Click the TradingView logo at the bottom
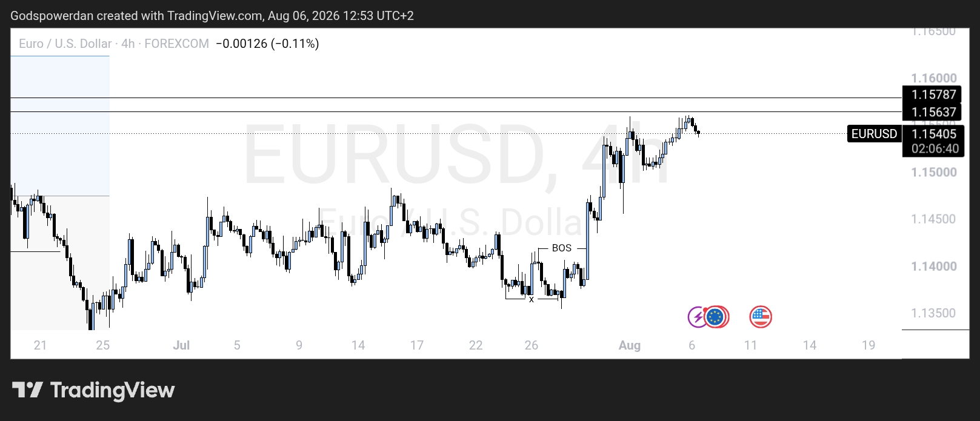The width and height of the screenshot is (980, 421). 93,390
